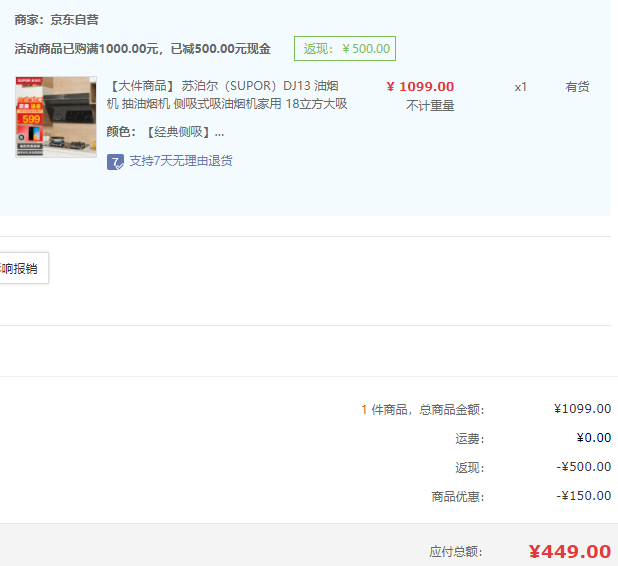This screenshot has height=566, width=618.
Task: Click the payable total ¥449.00
Action: coord(570,551)
